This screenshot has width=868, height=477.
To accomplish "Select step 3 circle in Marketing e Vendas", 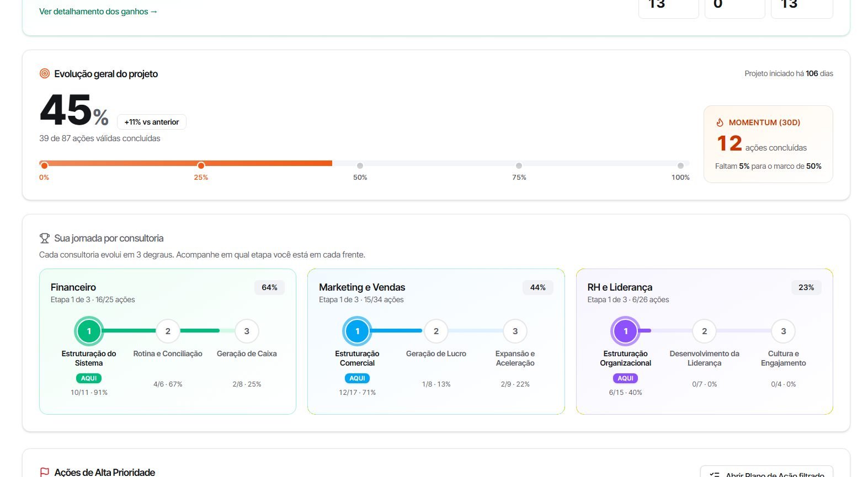I will point(515,331).
